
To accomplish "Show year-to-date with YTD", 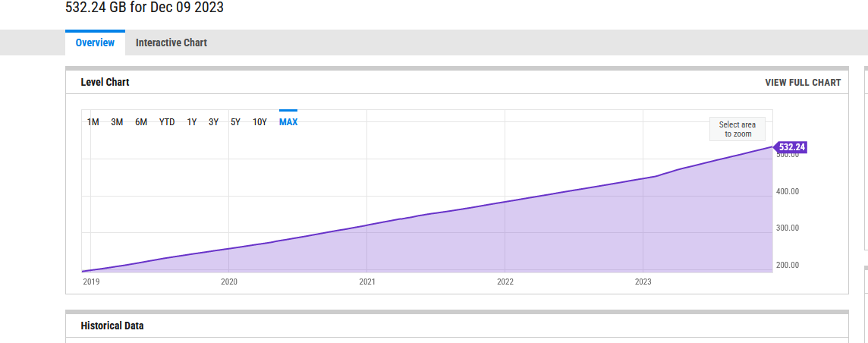I will point(167,122).
